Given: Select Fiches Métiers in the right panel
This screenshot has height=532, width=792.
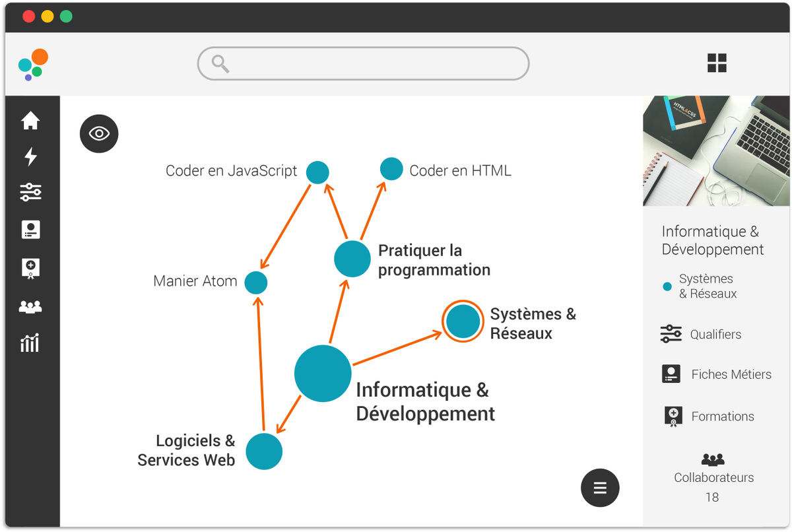Looking at the screenshot, I should [x=732, y=374].
